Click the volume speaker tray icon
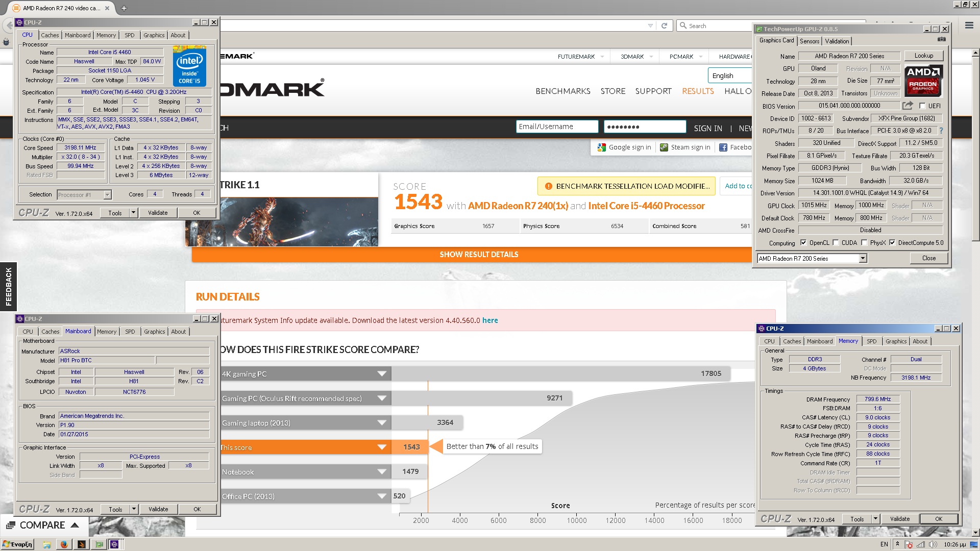This screenshot has height=551, width=980. point(933,544)
